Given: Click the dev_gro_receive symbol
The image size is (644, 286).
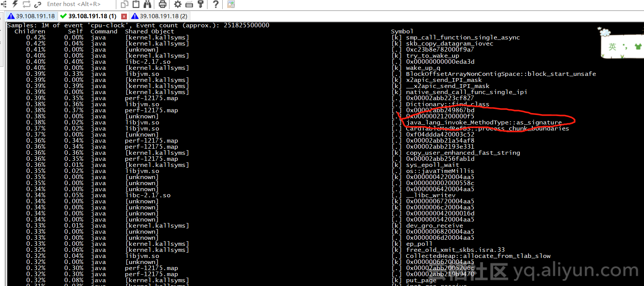Looking at the screenshot, I should (x=434, y=226).
